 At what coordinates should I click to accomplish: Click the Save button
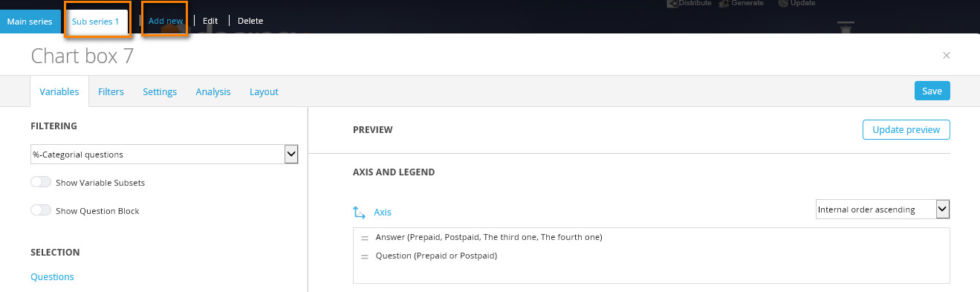click(x=932, y=91)
